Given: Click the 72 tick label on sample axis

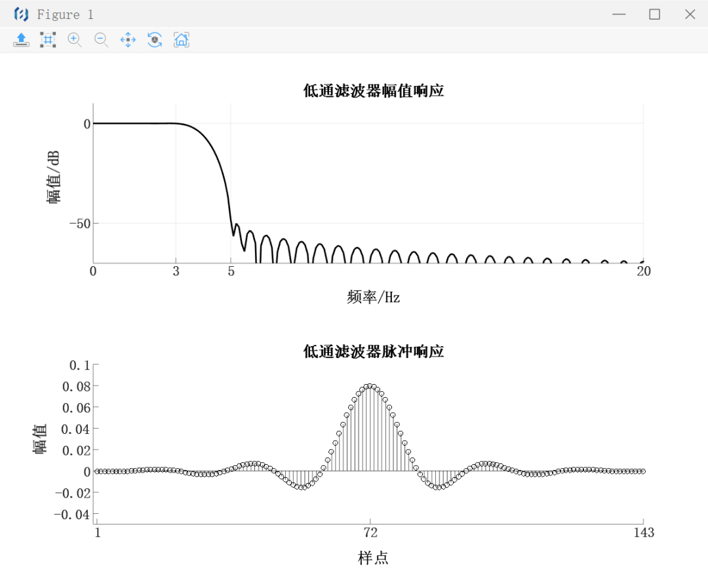Looking at the screenshot, I should click(x=370, y=532).
